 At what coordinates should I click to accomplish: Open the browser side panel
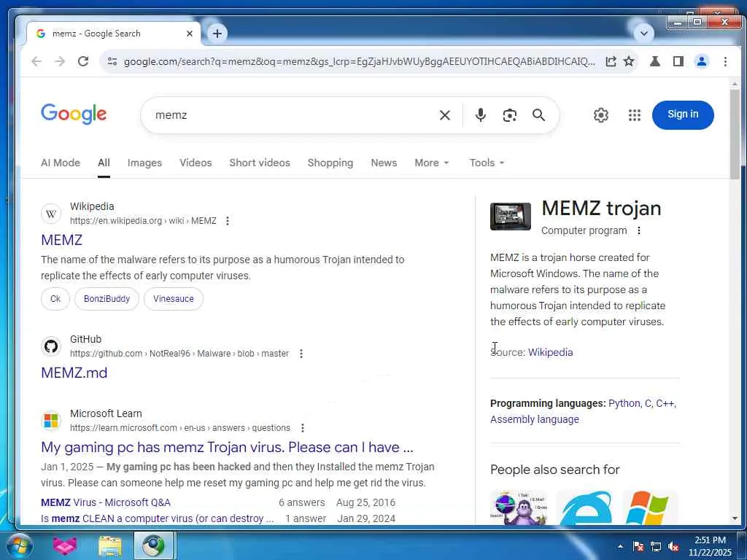pos(678,61)
